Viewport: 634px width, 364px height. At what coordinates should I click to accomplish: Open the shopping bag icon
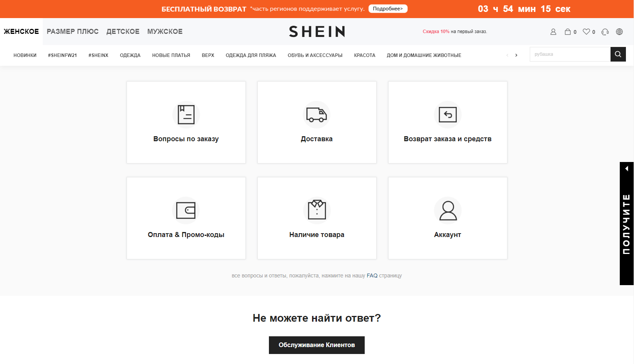point(567,32)
